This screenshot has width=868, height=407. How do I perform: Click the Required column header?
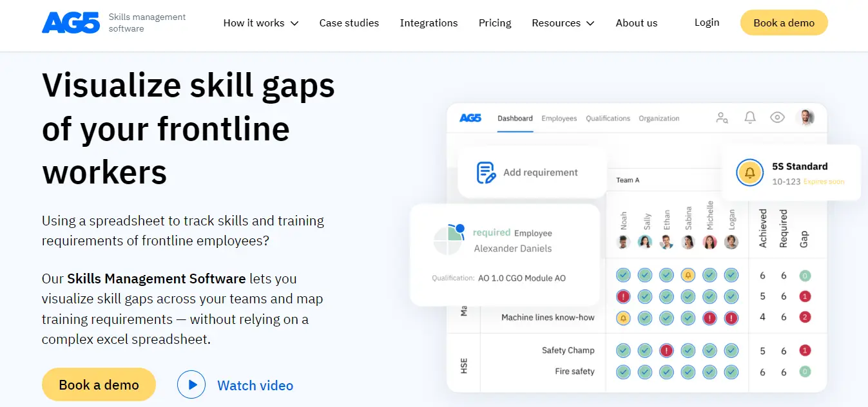[784, 229]
